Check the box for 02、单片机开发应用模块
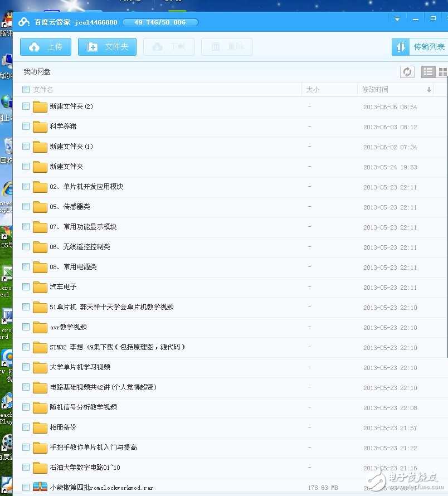This screenshot has width=448, height=496. (x=26, y=186)
